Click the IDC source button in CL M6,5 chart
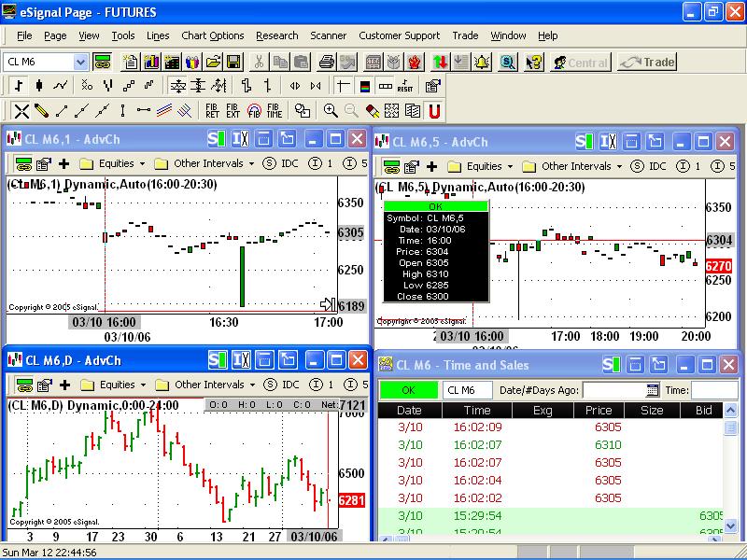747x560 pixels. point(649,167)
